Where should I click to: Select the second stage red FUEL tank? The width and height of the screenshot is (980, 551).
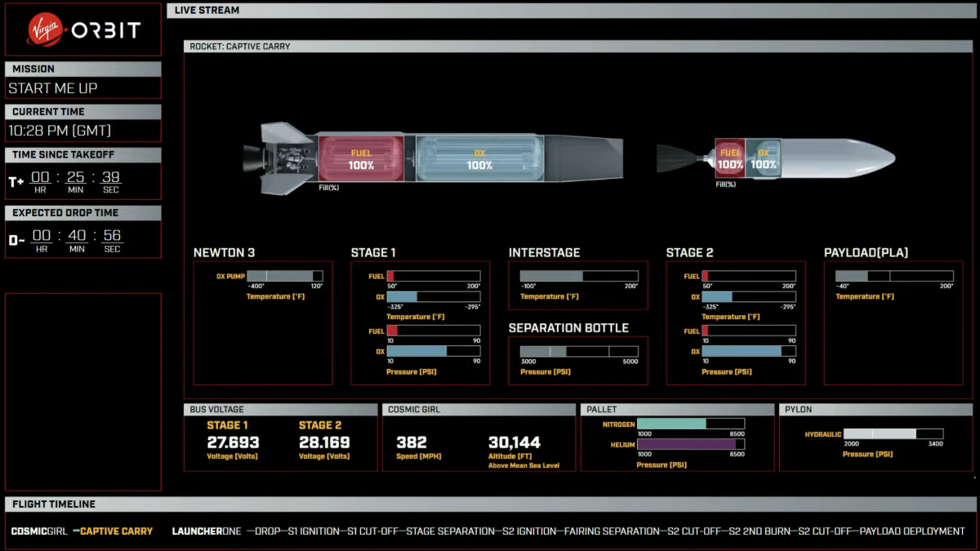731,158
